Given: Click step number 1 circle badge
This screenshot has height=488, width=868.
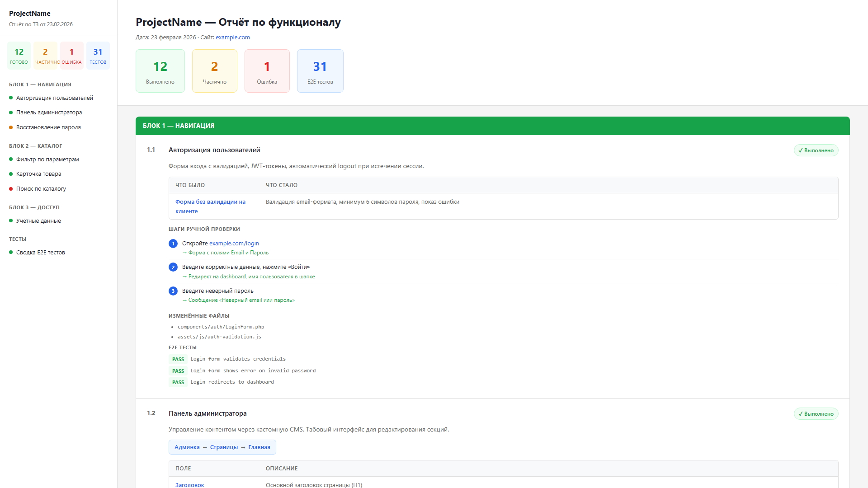Looking at the screenshot, I should 173,244.
